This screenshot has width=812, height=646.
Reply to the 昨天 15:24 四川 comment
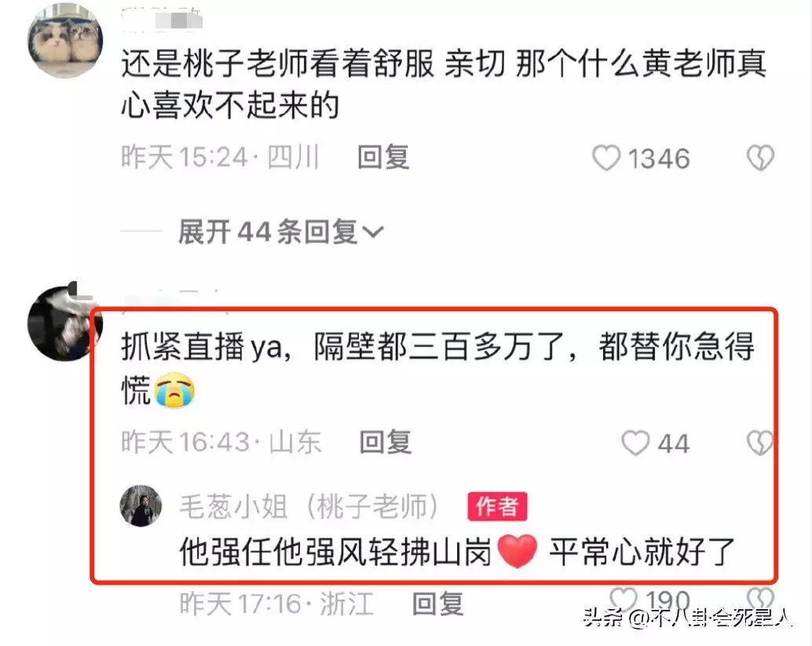(383, 157)
